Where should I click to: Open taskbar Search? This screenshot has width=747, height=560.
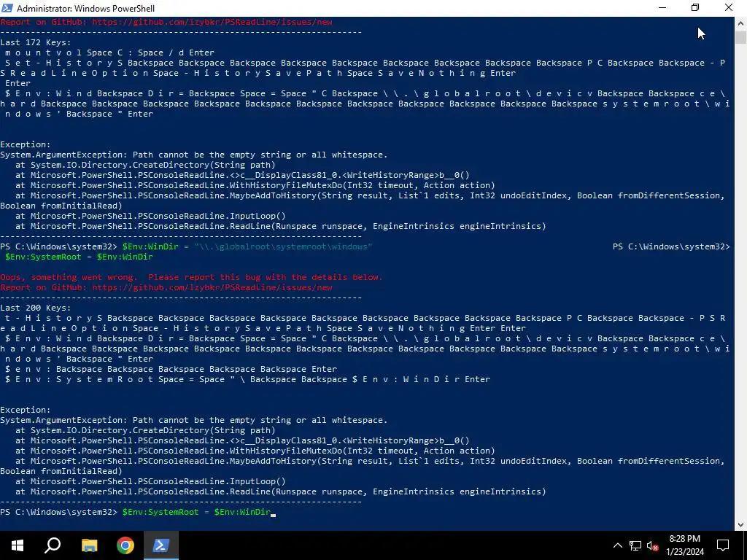click(53, 545)
